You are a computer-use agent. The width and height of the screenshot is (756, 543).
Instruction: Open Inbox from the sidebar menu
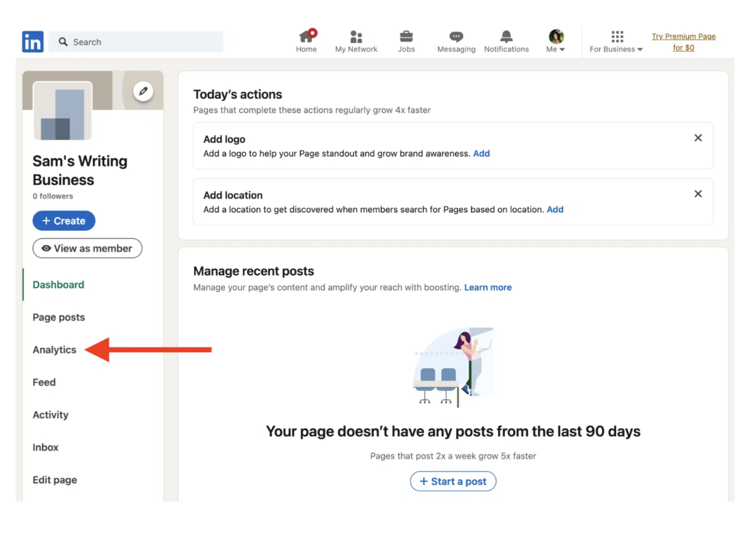pyautogui.click(x=45, y=447)
